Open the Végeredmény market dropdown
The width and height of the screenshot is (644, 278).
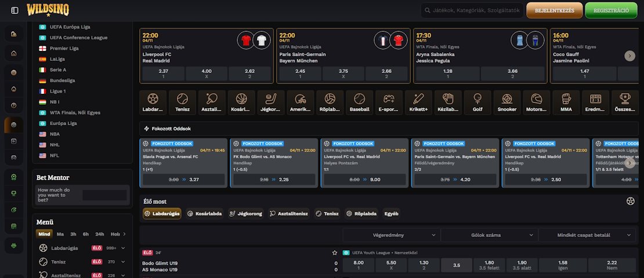coord(391,235)
